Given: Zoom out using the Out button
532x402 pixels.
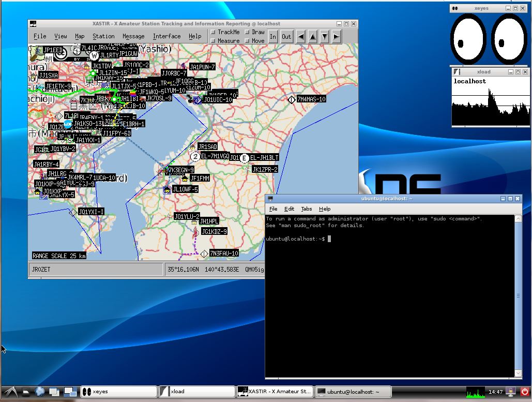Looking at the screenshot, I should point(286,36).
